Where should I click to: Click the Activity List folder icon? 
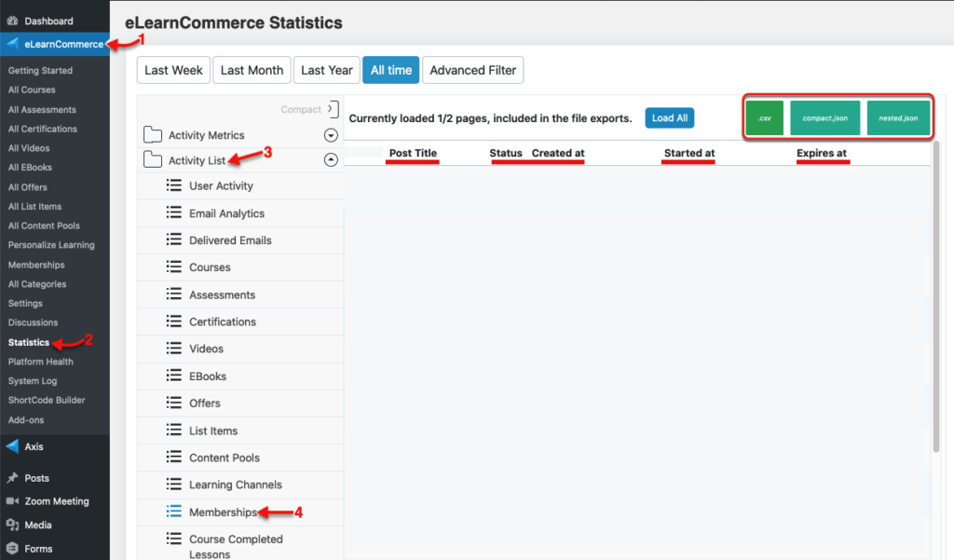153,159
